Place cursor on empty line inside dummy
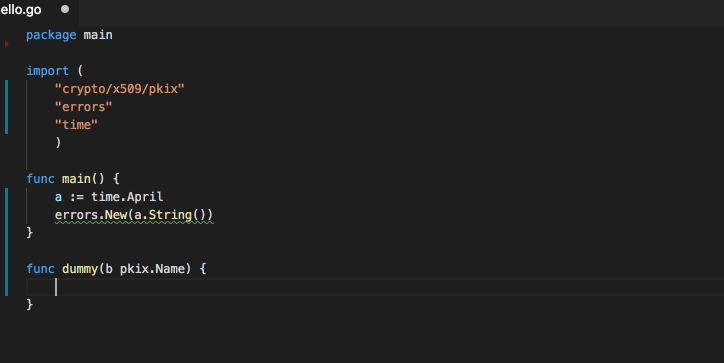This screenshot has height=363, width=724. tap(375, 287)
